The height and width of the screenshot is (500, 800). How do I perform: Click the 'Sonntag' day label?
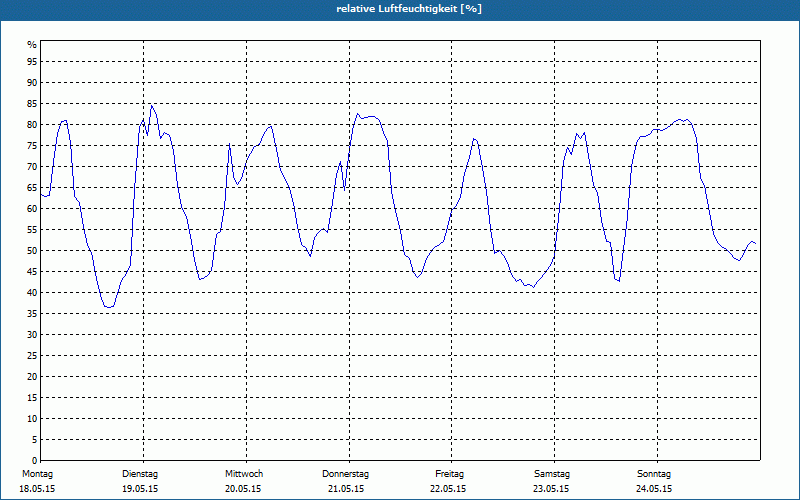point(654,474)
